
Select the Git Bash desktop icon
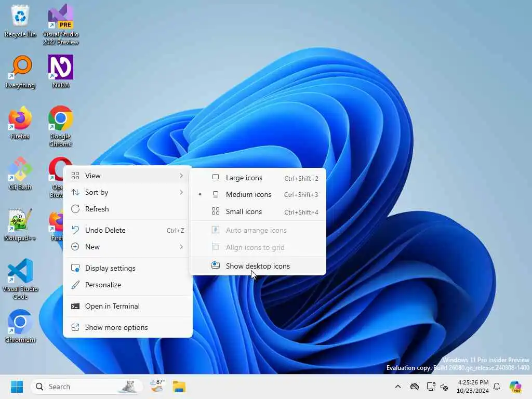pos(20,174)
